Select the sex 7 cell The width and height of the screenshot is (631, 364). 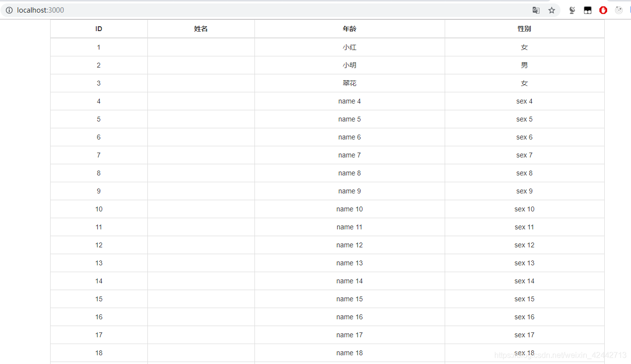pos(524,155)
